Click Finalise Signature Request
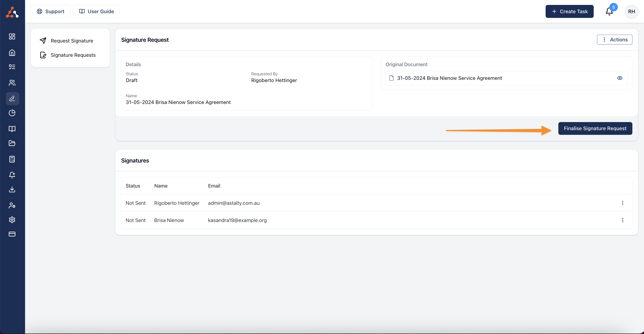The image size is (644, 334). click(595, 129)
